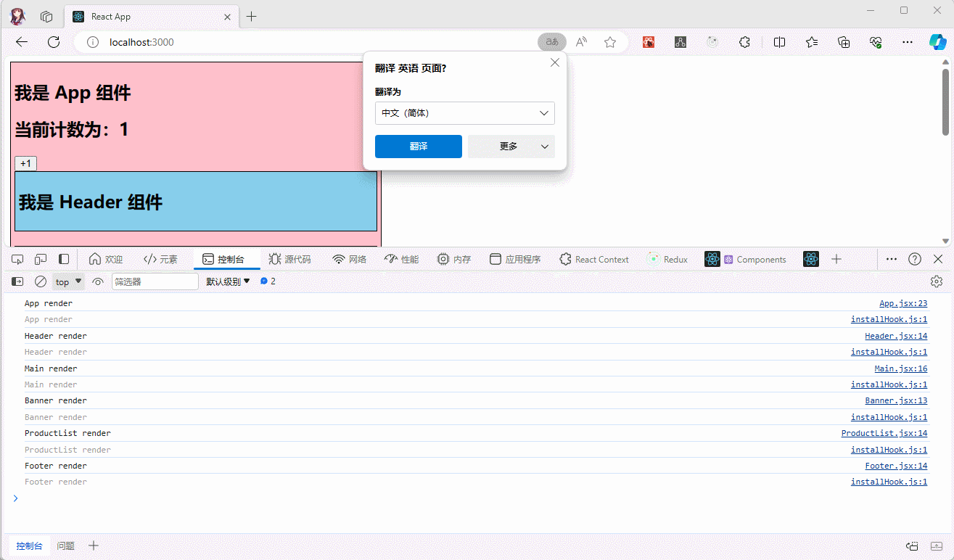Screen dimensions: 954x560
Task: Expand the top context dropdown
Action: click(69, 281)
